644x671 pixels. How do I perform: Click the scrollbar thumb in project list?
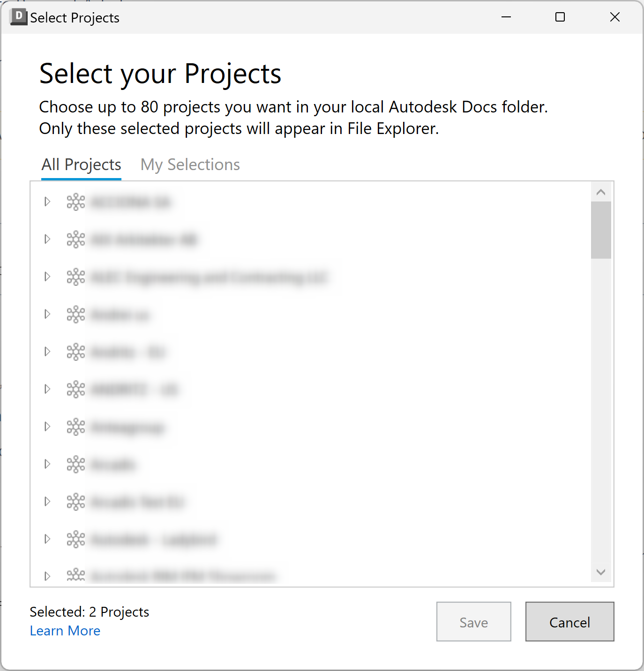coord(601,230)
